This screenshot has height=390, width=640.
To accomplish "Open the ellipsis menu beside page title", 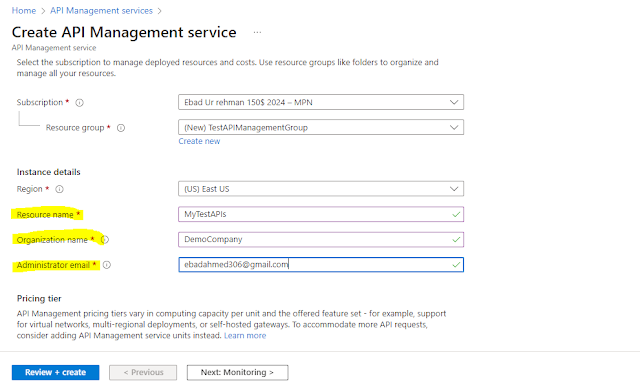I will (x=257, y=32).
